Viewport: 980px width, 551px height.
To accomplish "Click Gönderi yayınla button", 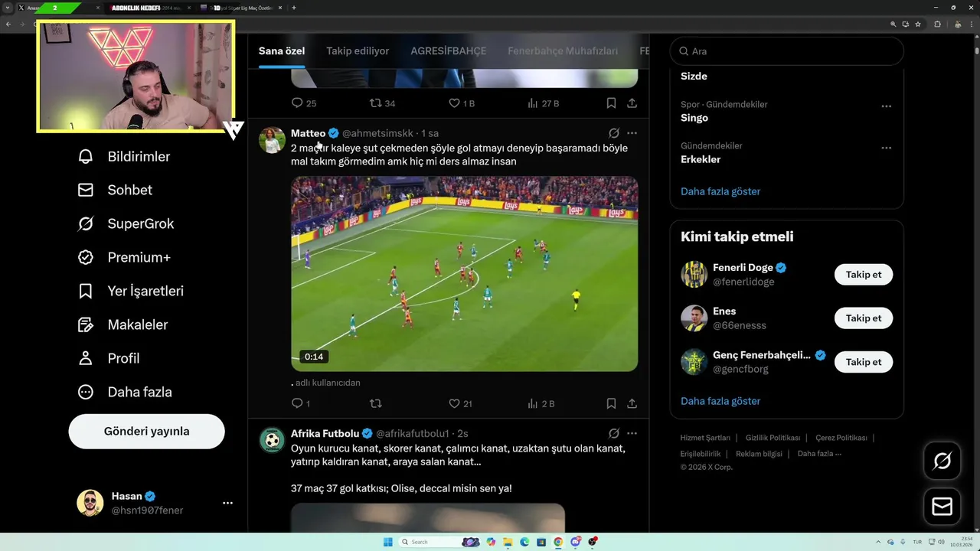I will [x=147, y=432].
